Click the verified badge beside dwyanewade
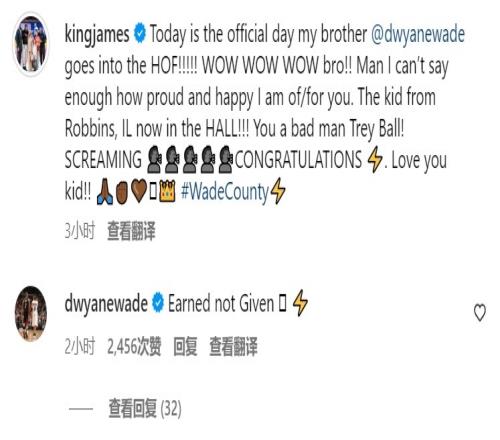 (x=158, y=303)
